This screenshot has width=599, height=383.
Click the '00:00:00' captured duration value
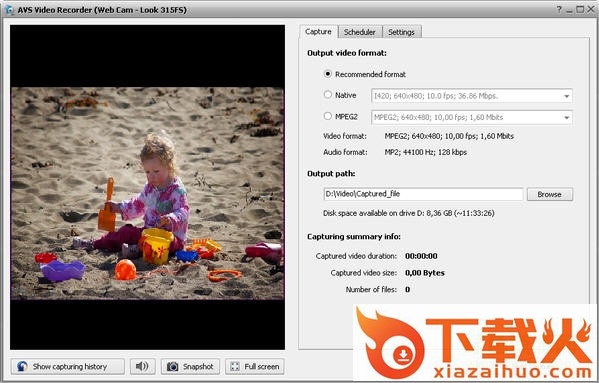point(421,256)
